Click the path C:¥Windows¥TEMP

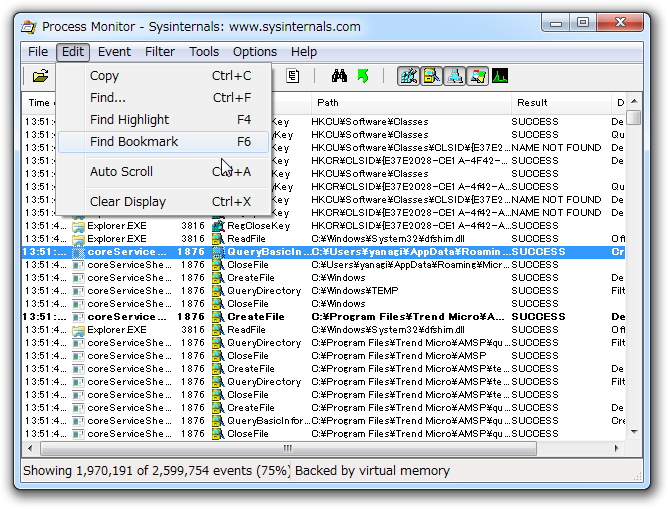(354, 291)
